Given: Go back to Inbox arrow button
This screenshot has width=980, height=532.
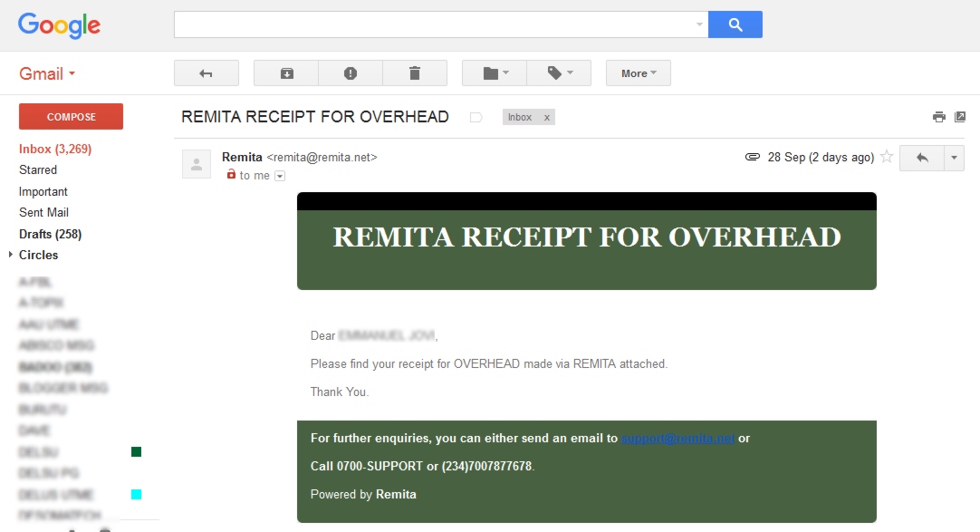Looking at the screenshot, I should pos(207,73).
